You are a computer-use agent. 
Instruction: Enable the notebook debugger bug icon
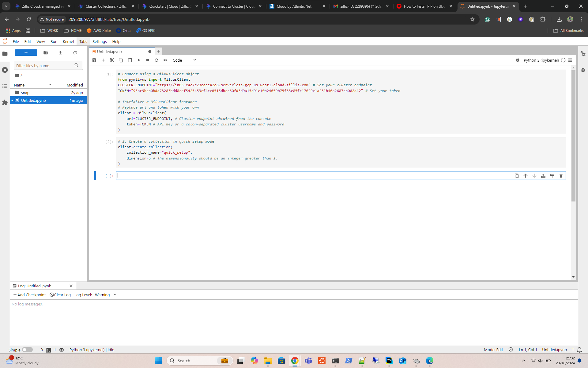(518, 60)
